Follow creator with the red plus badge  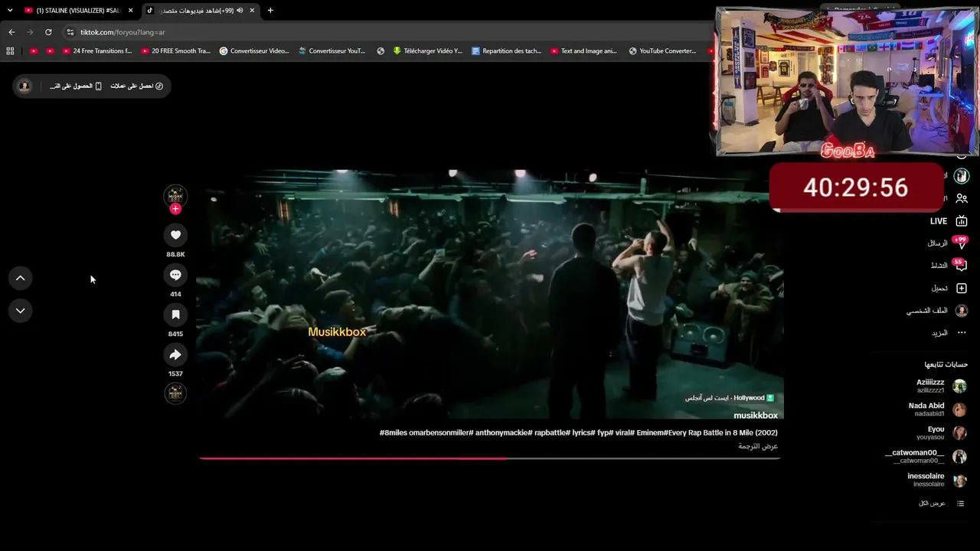click(175, 209)
